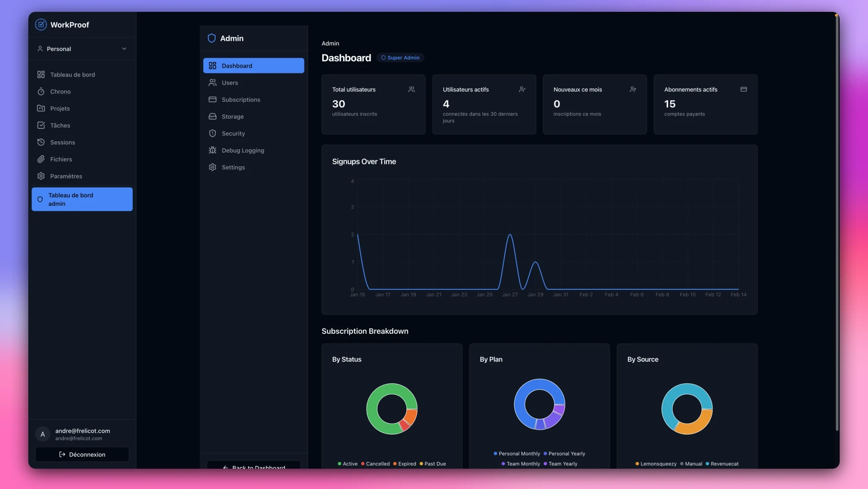The height and width of the screenshot is (489, 868).
Task: Click the Fichiers paperclip icon
Action: (x=41, y=159)
